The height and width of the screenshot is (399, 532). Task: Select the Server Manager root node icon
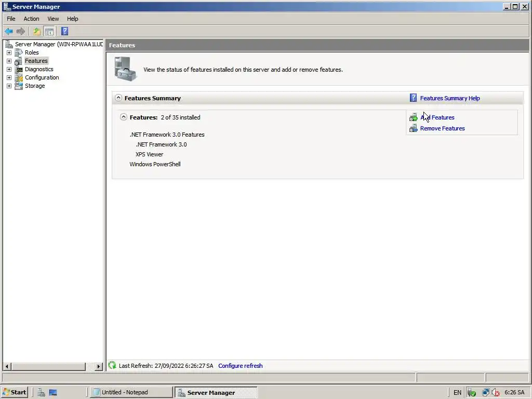click(x=9, y=45)
